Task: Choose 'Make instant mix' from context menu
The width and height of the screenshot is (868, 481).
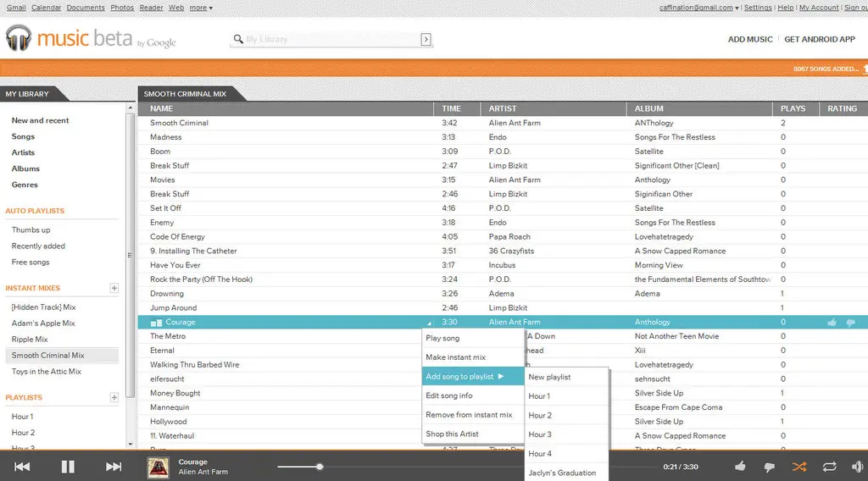Action: [456, 357]
